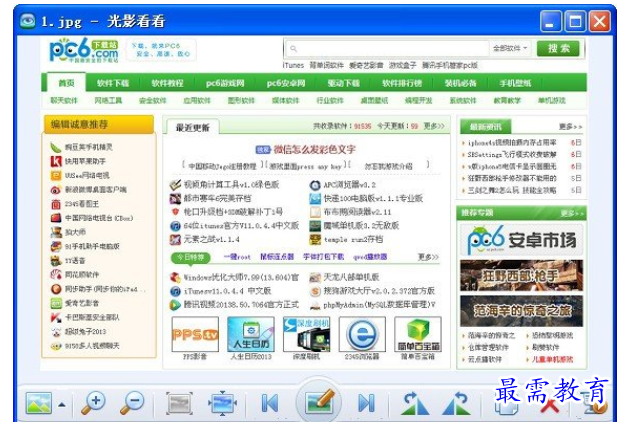The width and height of the screenshot is (617, 422).
Task: Click the rotate icon next to the next-image arrow
Action: coord(415,403)
